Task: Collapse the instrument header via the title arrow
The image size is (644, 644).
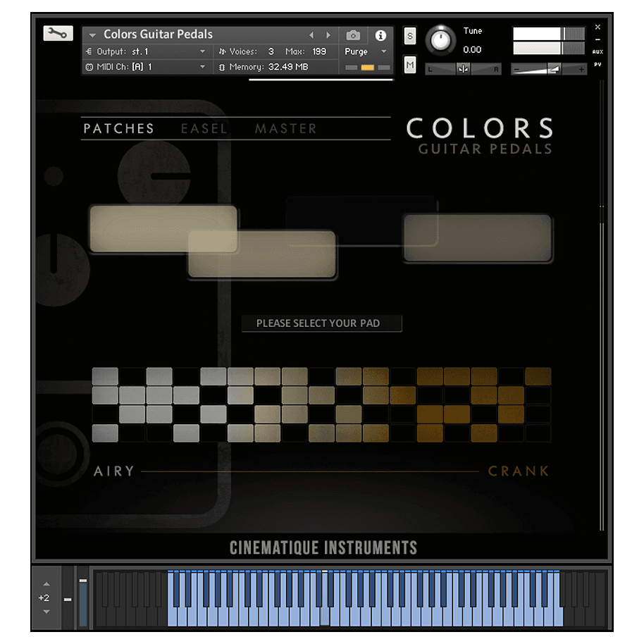Action: tap(92, 35)
